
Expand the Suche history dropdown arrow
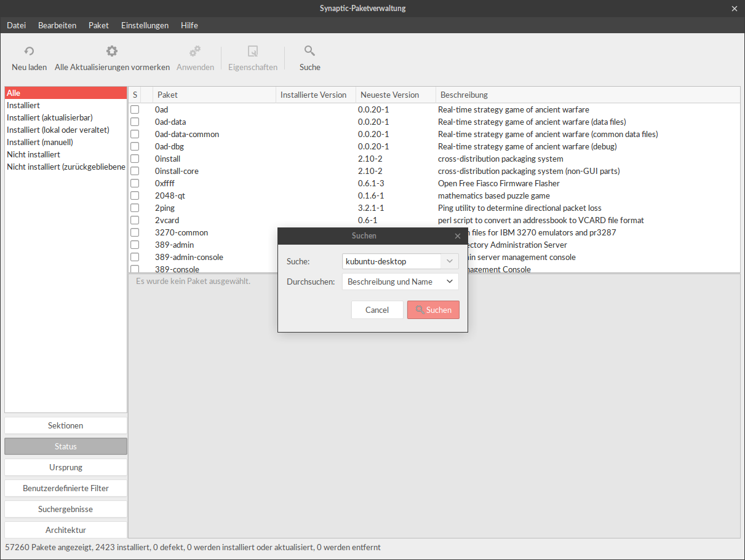coord(450,261)
